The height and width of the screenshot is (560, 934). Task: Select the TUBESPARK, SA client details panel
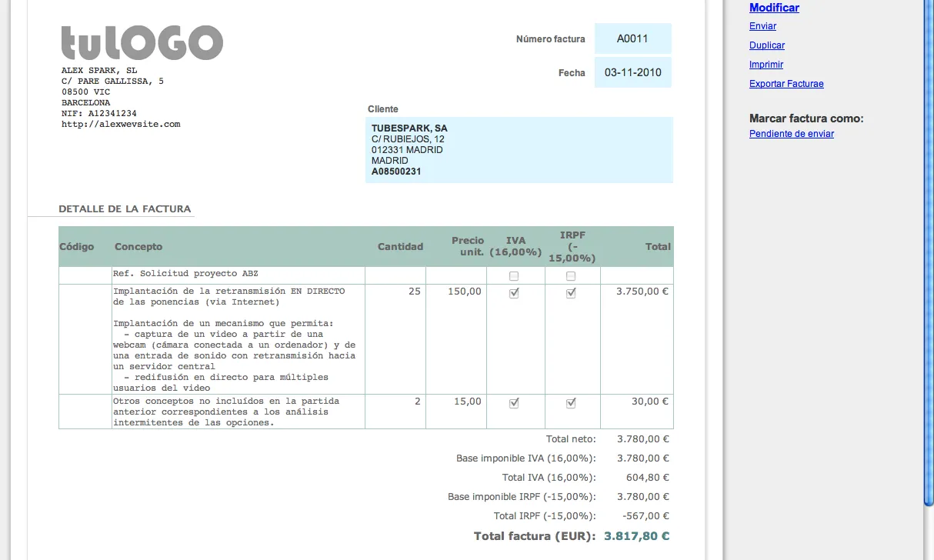pyautogui.click(x=519, y=150)
